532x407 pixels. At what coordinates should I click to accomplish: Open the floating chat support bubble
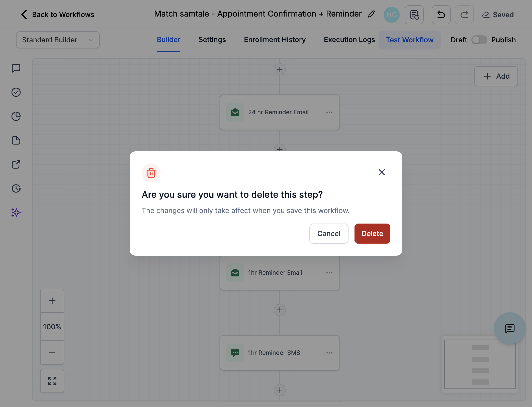click(510, 328)
